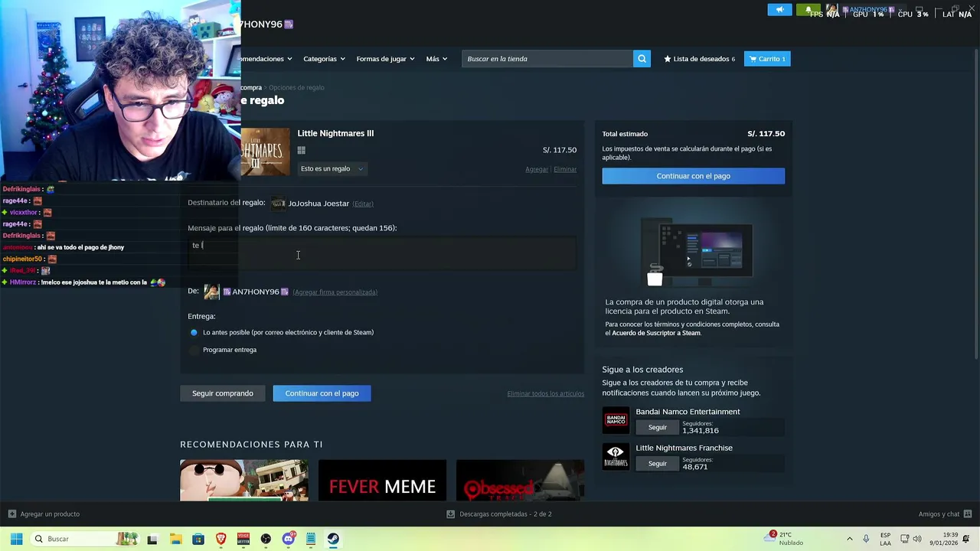Open the Voice Meeter taskbar icon
Screen dimensions: 980x551
tap(243, 539)
